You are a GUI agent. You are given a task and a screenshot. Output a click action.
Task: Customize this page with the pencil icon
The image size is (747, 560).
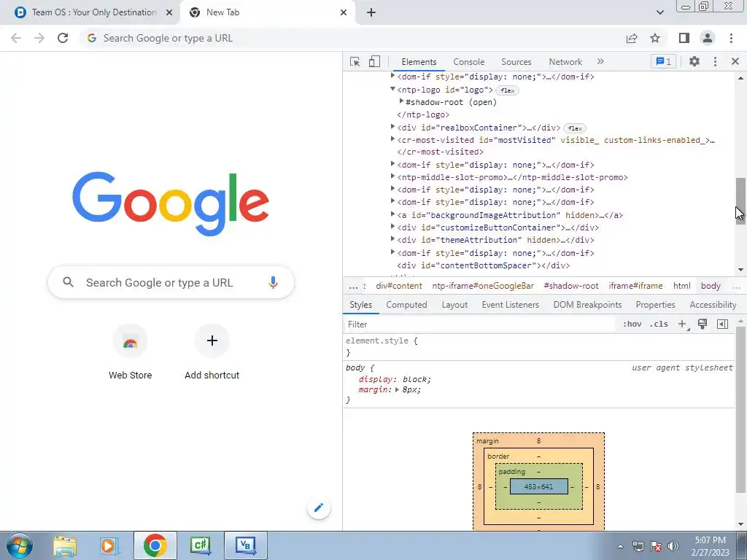(319, 507)
